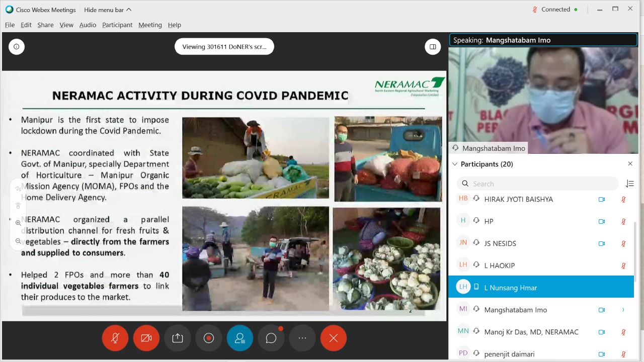Close the Participants panel
The height and width of the screenshot is (362, 644).
coord(630,164)
